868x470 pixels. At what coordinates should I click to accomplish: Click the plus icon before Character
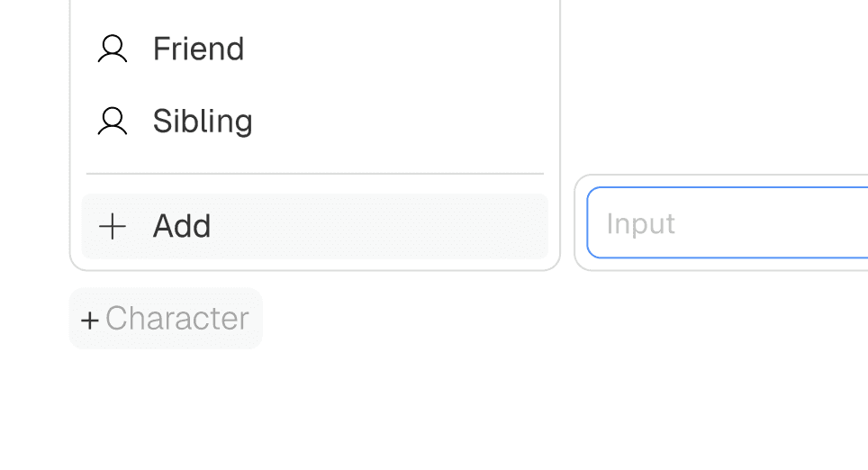[90, 320]
